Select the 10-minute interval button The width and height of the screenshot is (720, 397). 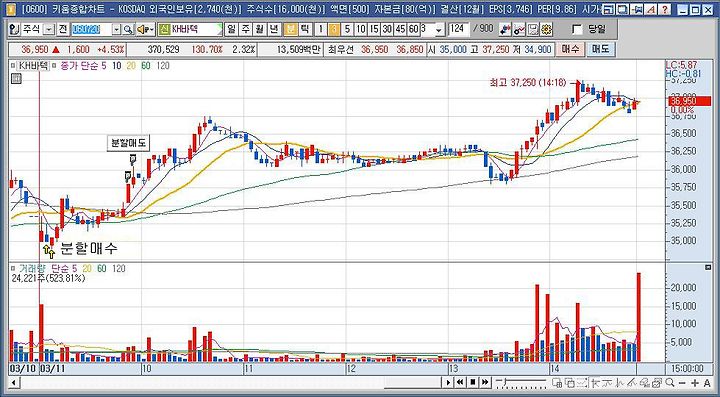[x=360, y=29]
